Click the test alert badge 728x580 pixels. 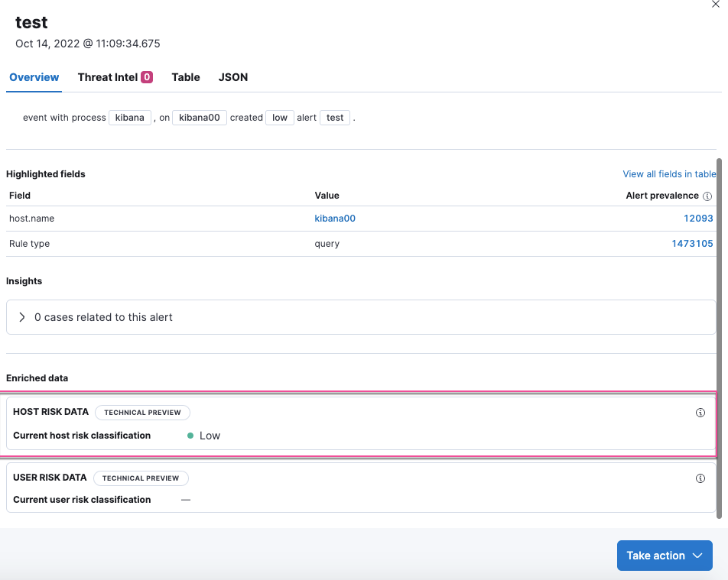[x=334, y=118]
